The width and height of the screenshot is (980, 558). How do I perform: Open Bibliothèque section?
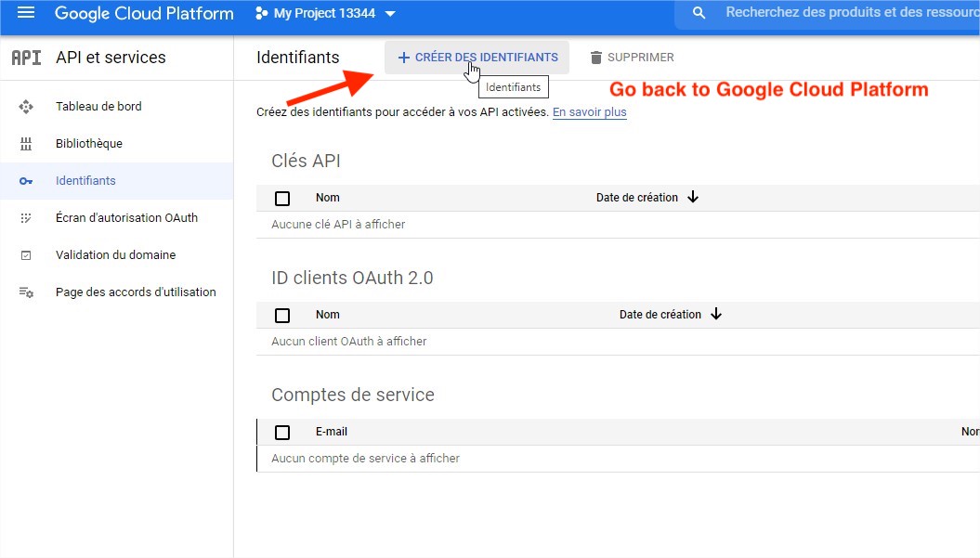click(x=89, y=143)
